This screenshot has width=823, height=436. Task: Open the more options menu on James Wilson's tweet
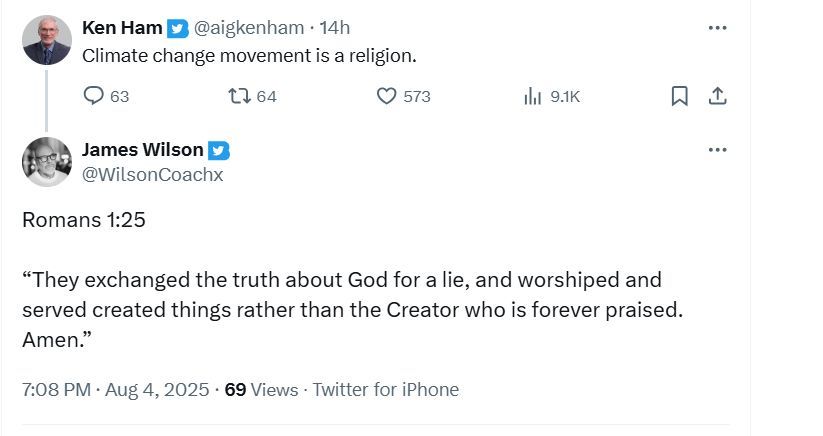(717, 150)
